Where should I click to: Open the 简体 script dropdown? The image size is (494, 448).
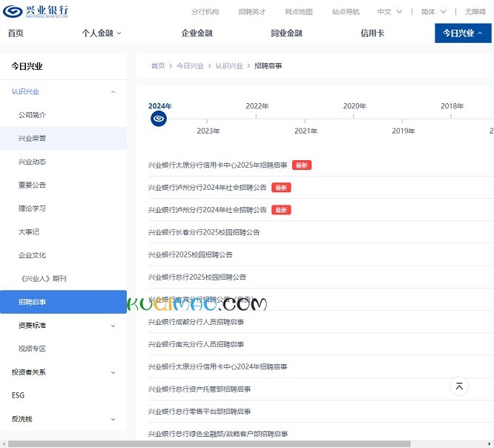pos(433,12)
